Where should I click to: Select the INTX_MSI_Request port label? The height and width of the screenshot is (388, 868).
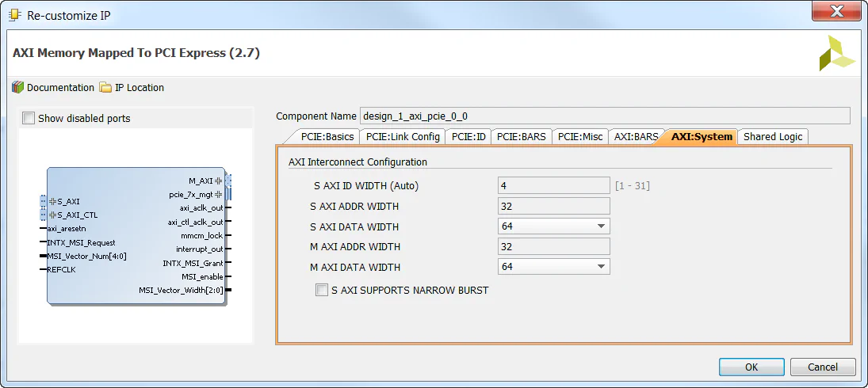click(82, 242)
